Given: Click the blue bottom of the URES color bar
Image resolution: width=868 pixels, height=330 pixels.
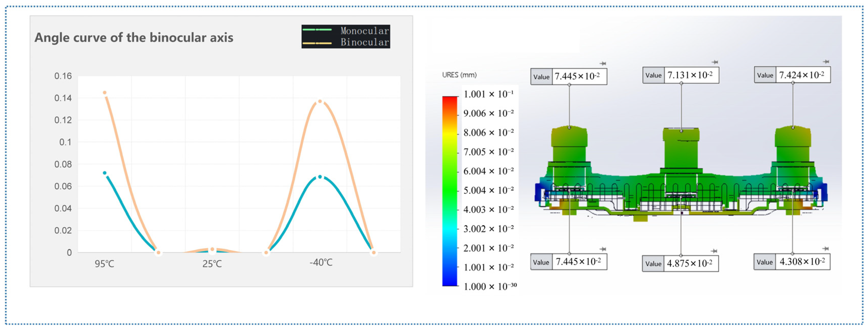Looking at the screenshot, I should (450, 282).
